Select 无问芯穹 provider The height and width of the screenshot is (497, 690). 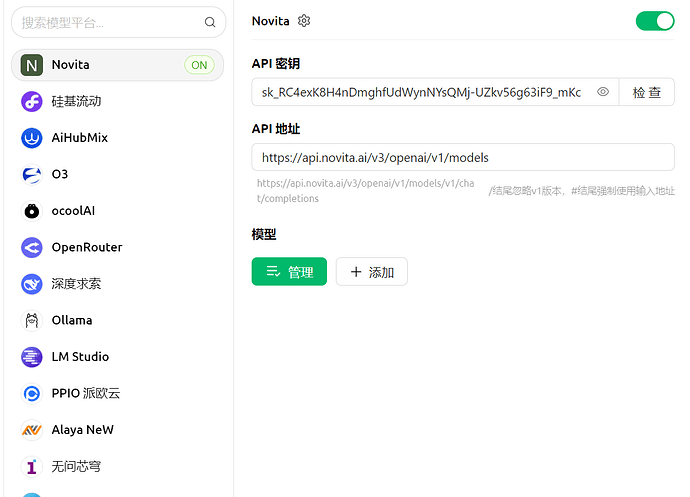[117, 467]
